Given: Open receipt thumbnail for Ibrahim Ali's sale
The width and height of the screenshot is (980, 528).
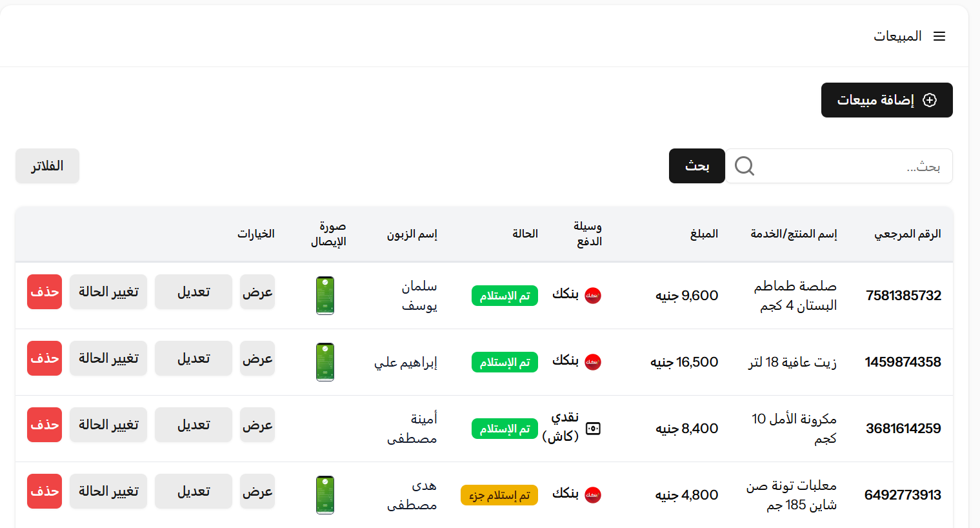Looking at the screenshot, I should click(325, 362).
